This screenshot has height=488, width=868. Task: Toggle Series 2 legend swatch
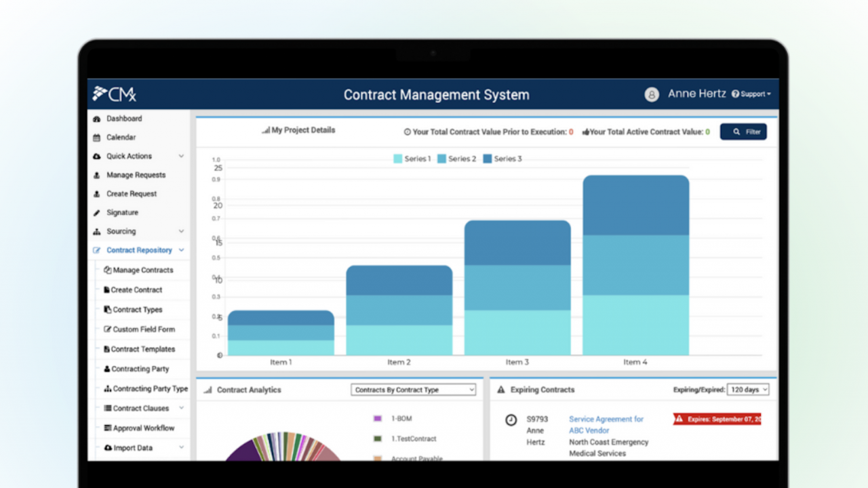coord(441,159)
